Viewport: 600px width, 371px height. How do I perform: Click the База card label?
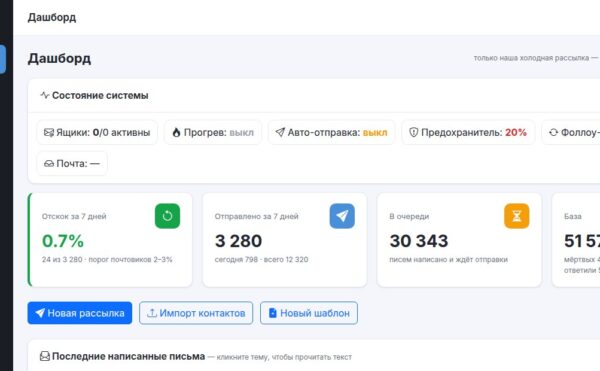tap(572, 216)
